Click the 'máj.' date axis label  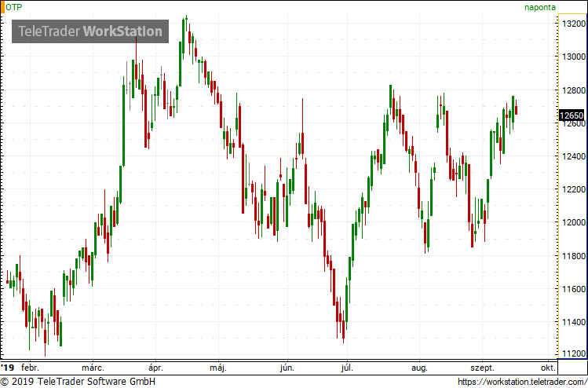(x=218, y=368)
